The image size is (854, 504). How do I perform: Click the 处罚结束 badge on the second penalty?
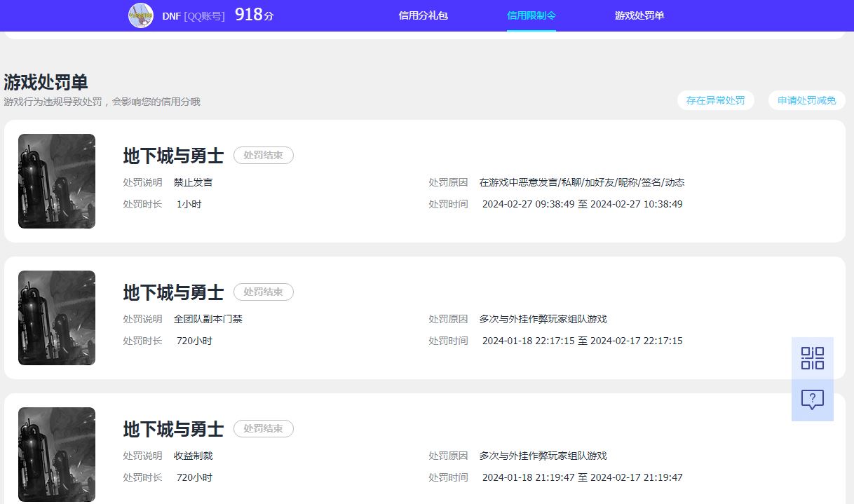[x=263, y=292]
